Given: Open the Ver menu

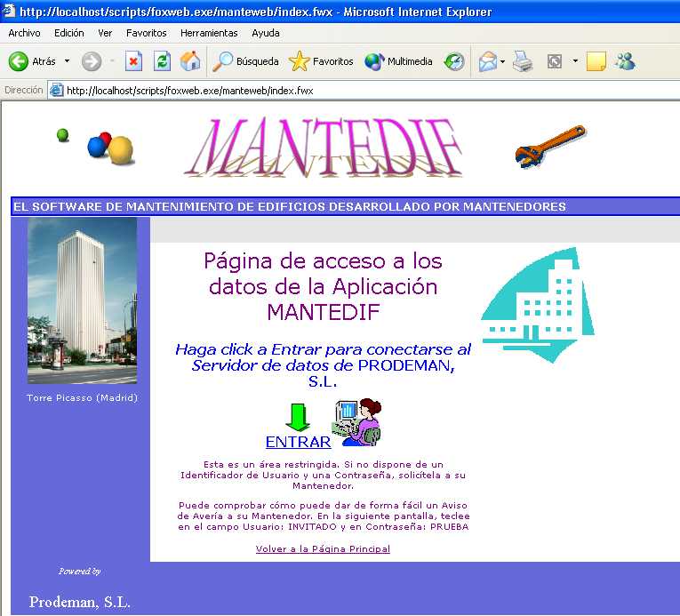Looking at the screenshot, I should [105, 33].
